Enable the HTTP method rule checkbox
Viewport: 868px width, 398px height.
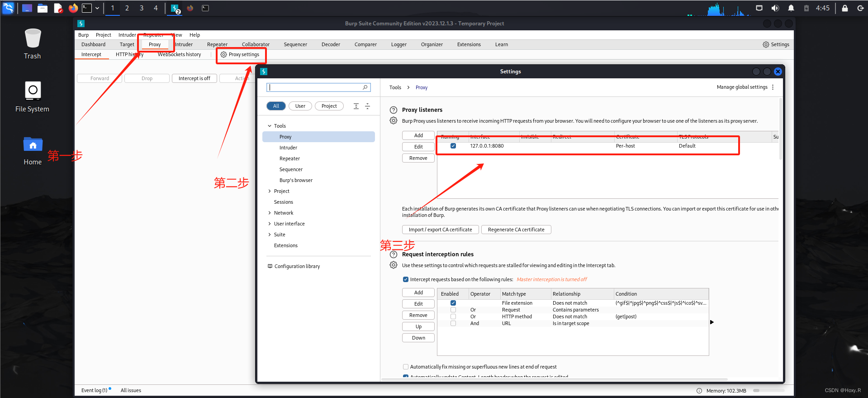[453, 316]
